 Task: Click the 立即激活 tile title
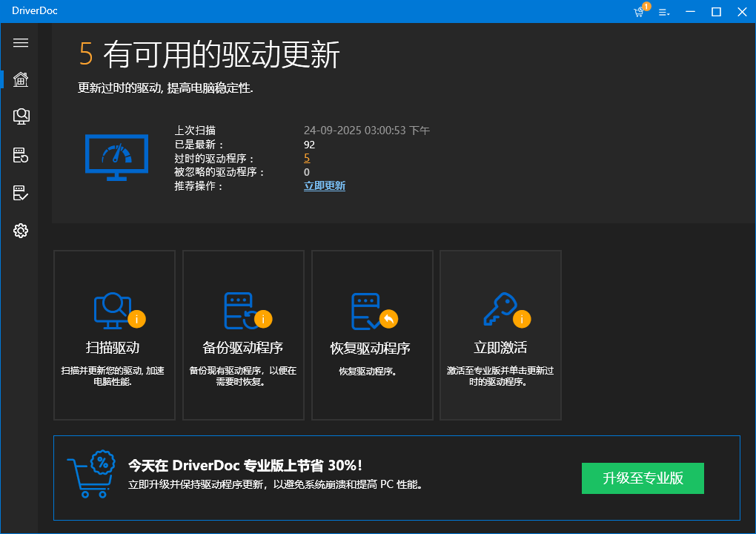500,348
